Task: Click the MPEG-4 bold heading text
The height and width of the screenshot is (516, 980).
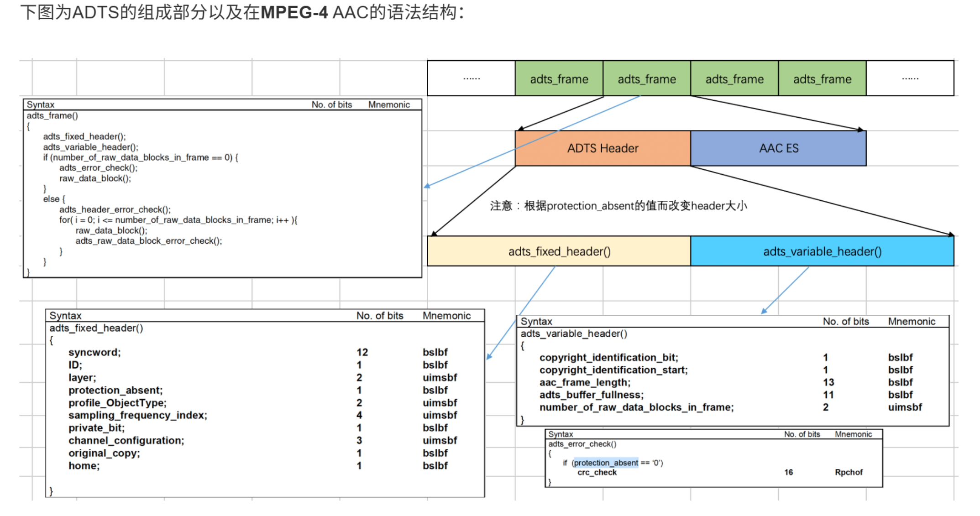Action: click(x=294, y=12)
